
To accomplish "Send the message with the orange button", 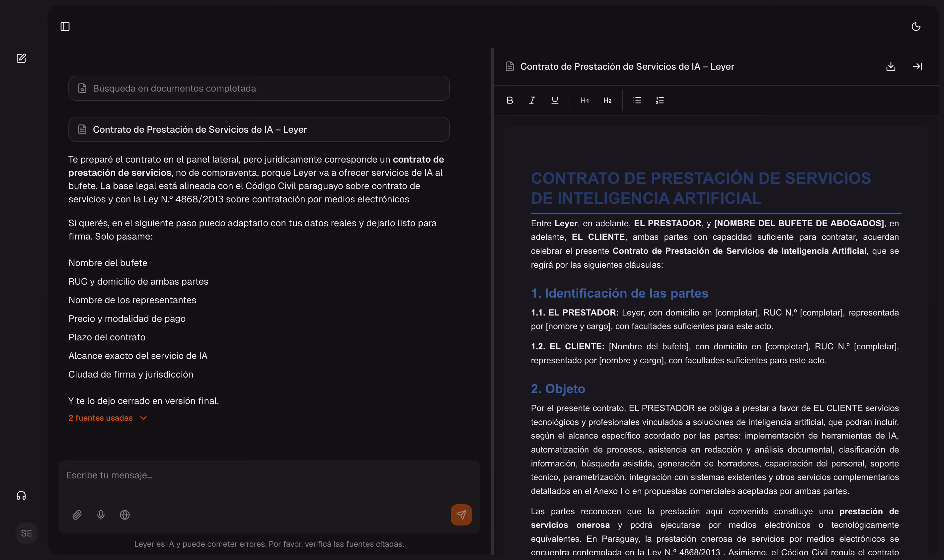I will tap(461, 515).
